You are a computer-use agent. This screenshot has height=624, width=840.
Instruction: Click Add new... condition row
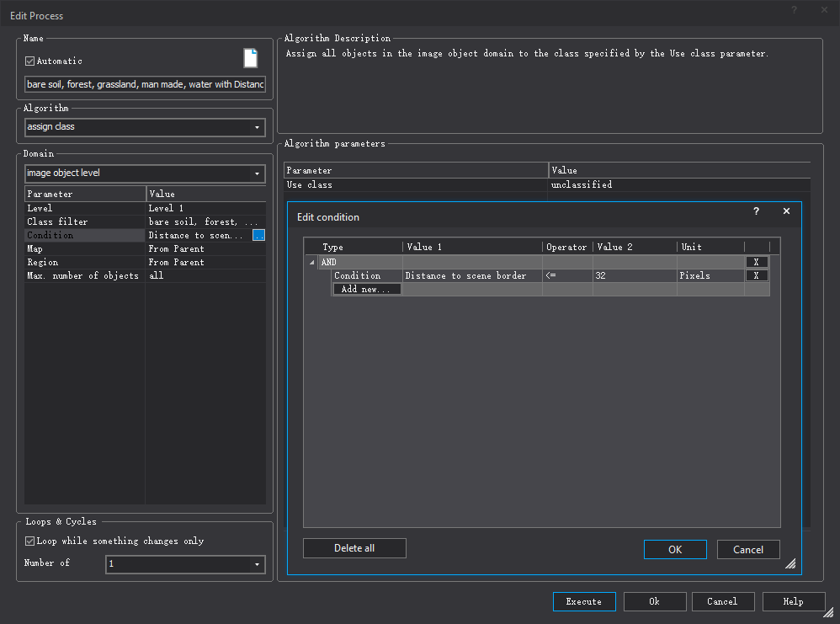pos(366,289)
